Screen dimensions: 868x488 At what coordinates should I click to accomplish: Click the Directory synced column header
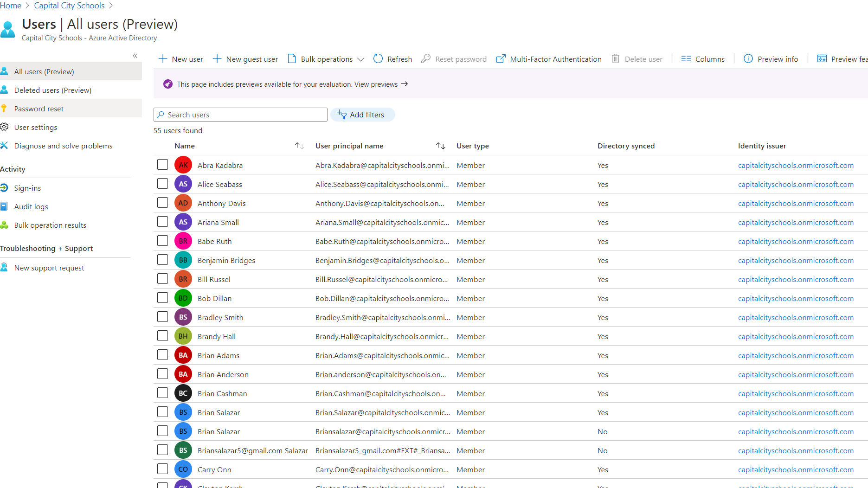[626, 146]
